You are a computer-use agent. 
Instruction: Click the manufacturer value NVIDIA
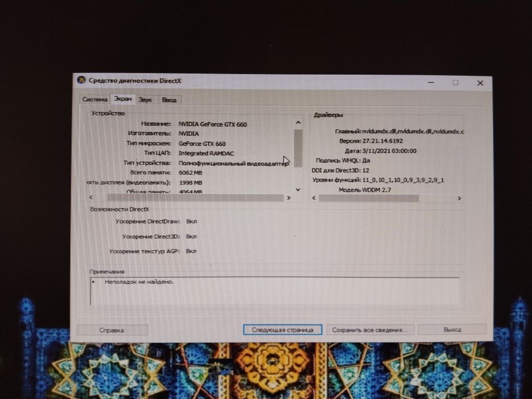(189, 134)
